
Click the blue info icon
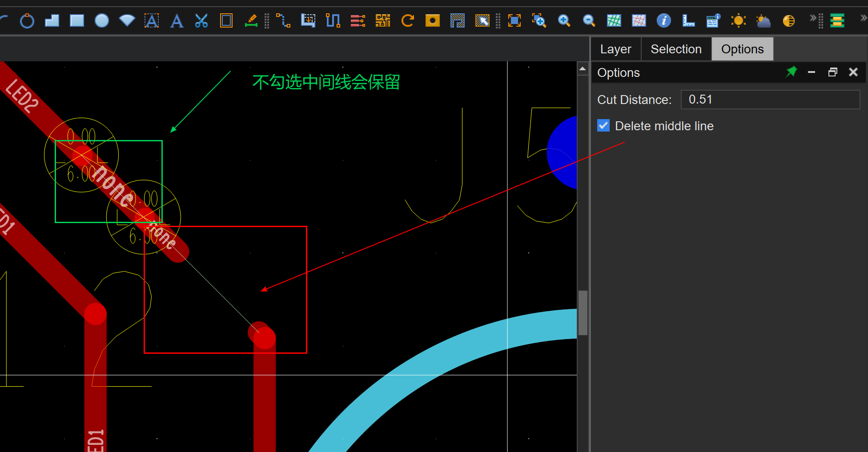click(x=663, y=20)
